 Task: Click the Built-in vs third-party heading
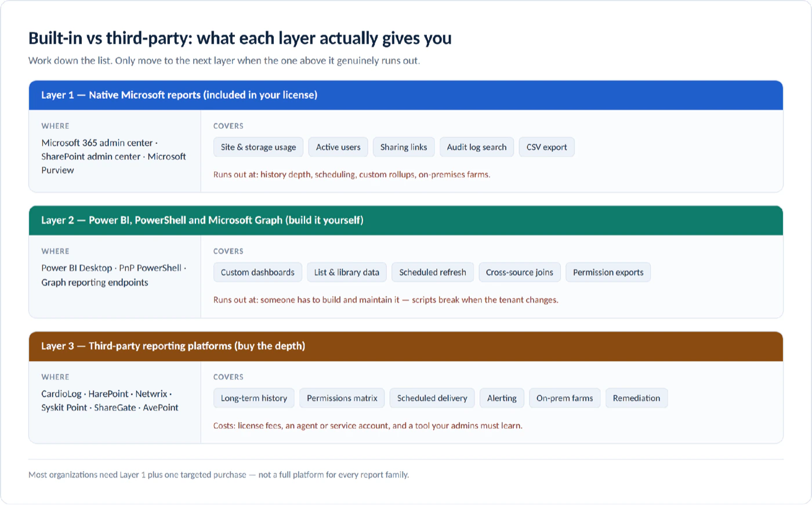coord(240,38)
